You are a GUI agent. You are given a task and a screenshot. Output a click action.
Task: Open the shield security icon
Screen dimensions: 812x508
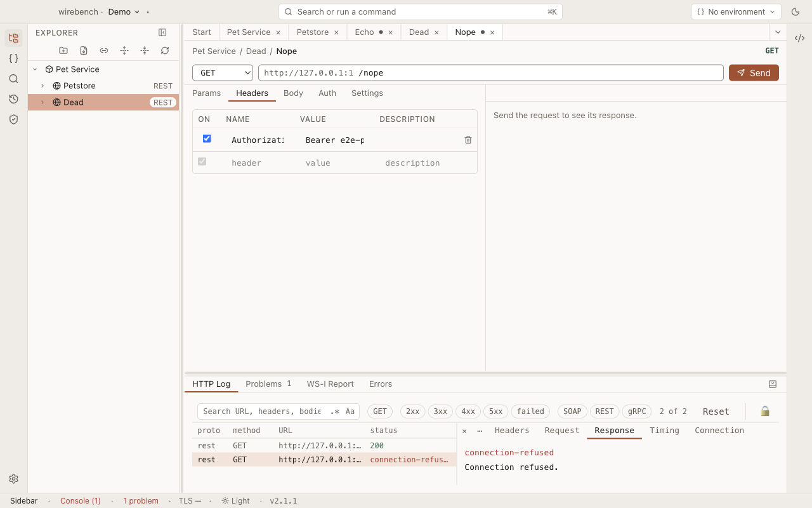point(13,119)
